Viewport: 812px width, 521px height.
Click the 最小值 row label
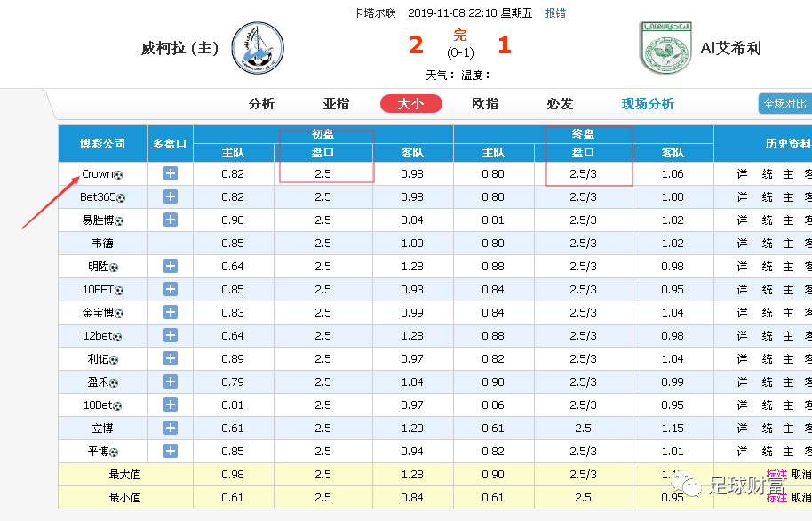[124, 498]
